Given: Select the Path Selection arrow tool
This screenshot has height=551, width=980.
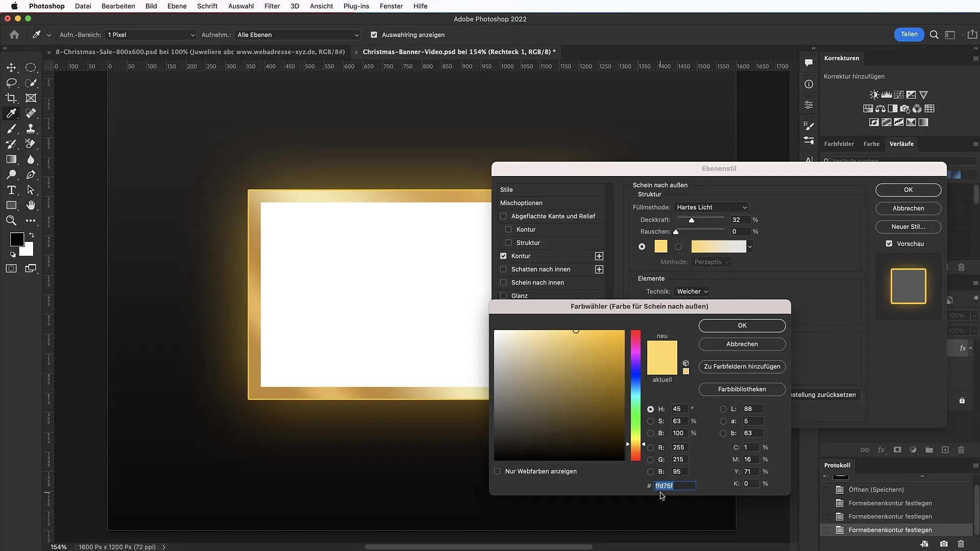Looking at the screenshot, I should (x=31, y=190).
